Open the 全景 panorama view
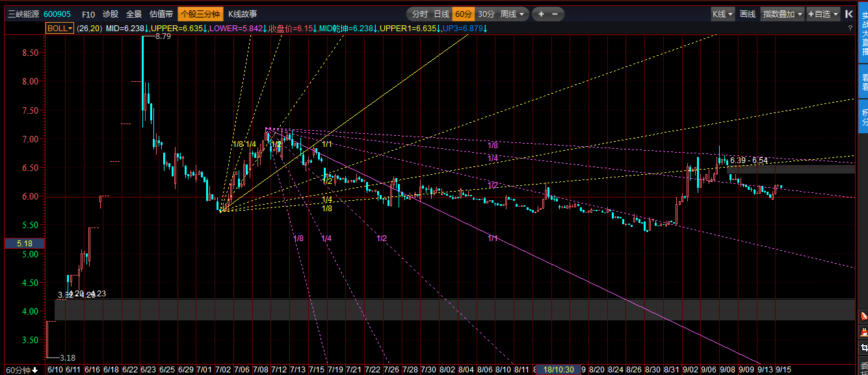The image size is (868, 375). [134, 14]
